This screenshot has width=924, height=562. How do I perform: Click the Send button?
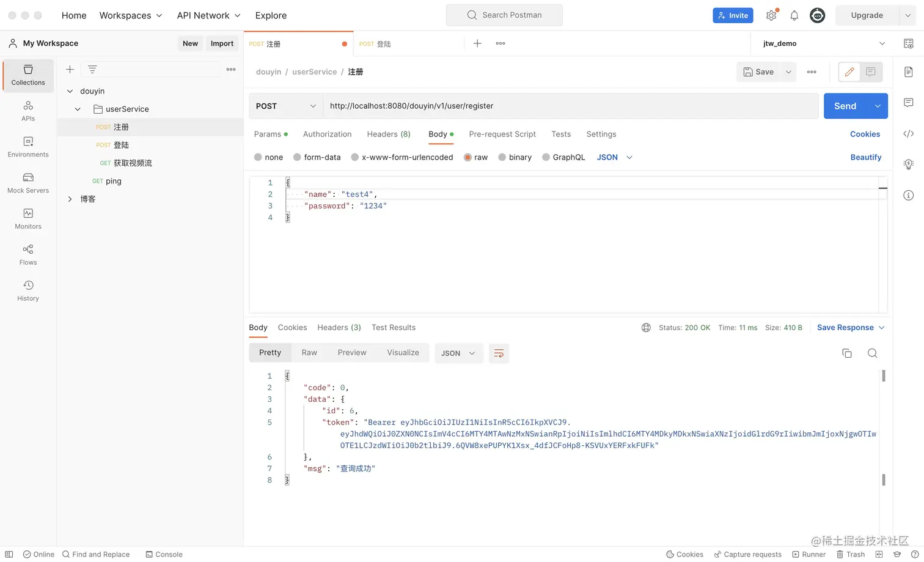(x=845, y=106)
